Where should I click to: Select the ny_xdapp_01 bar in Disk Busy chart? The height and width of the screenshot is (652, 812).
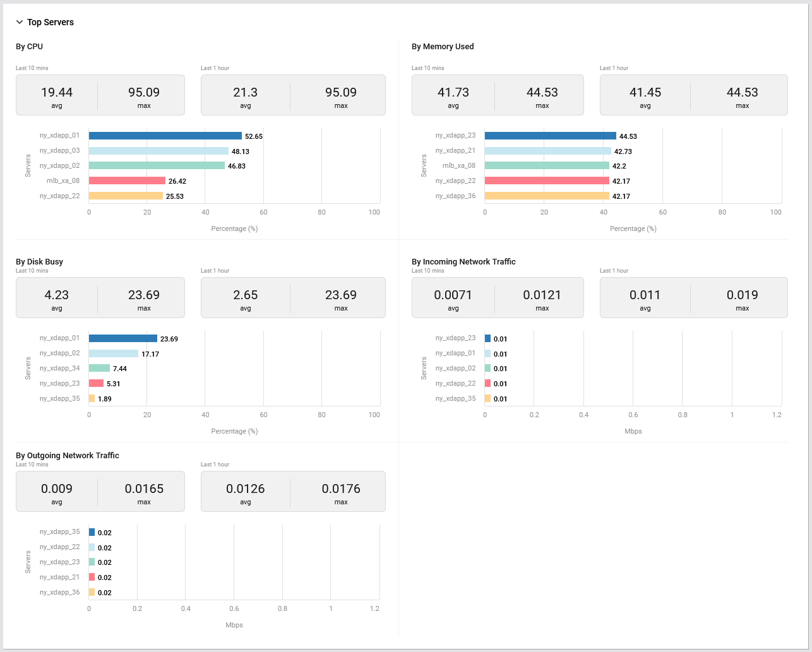123,338
